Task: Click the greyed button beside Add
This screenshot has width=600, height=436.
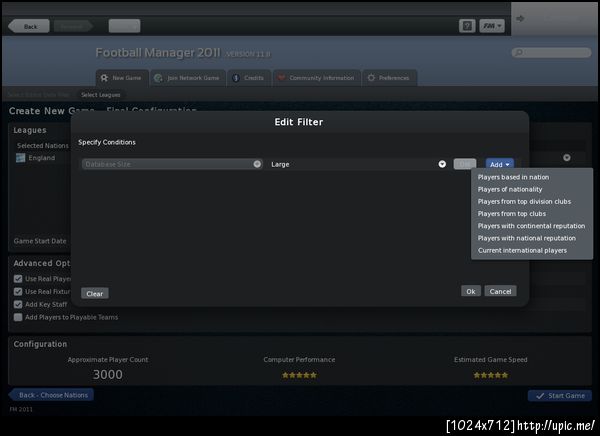Action: point(465,164)
